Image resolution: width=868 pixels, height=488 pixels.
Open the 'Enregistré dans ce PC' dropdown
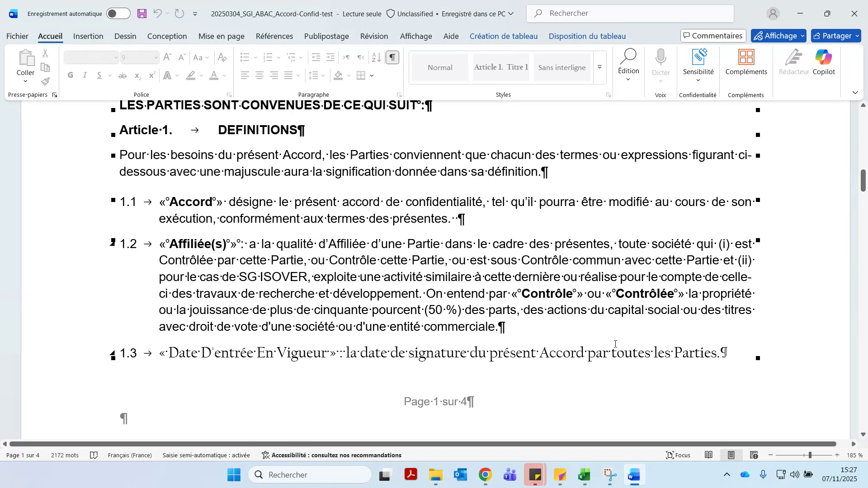(511, 14)
